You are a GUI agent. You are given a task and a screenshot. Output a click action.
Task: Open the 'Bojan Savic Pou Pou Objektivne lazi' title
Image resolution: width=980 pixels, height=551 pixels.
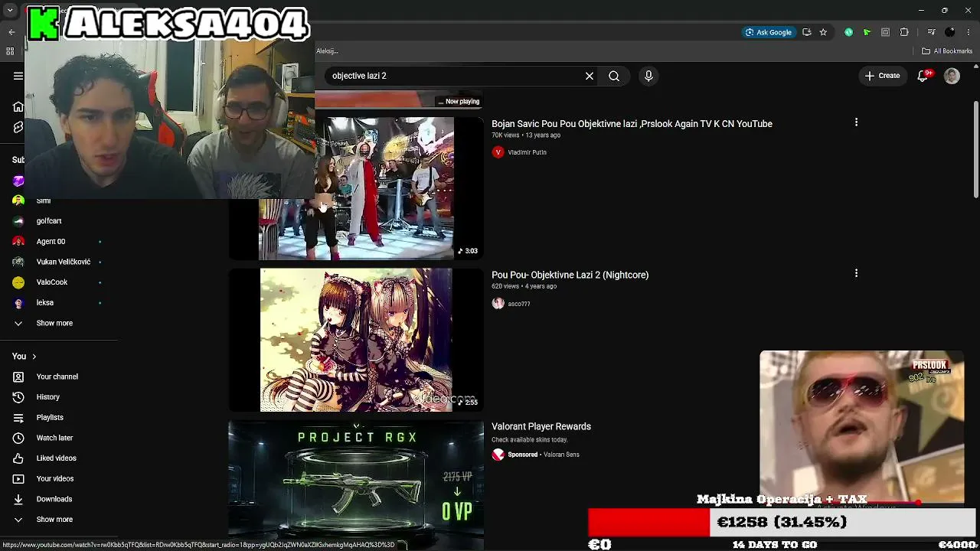[632, 124]
